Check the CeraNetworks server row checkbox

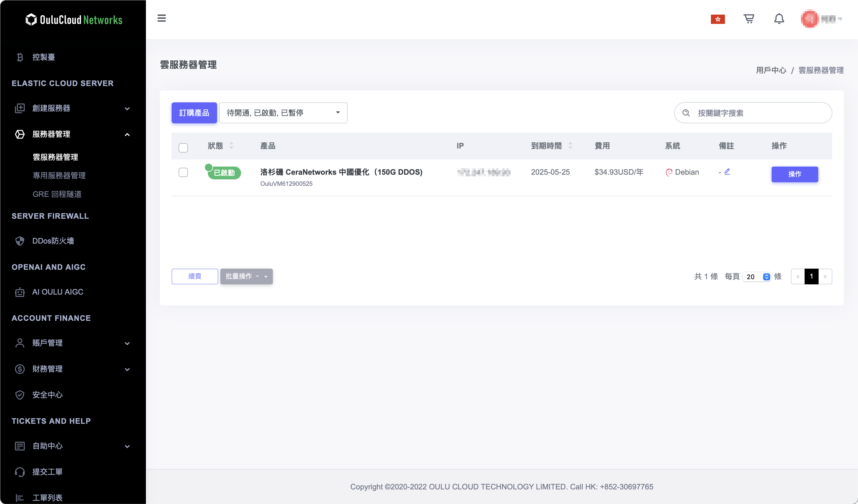(183, 172)
